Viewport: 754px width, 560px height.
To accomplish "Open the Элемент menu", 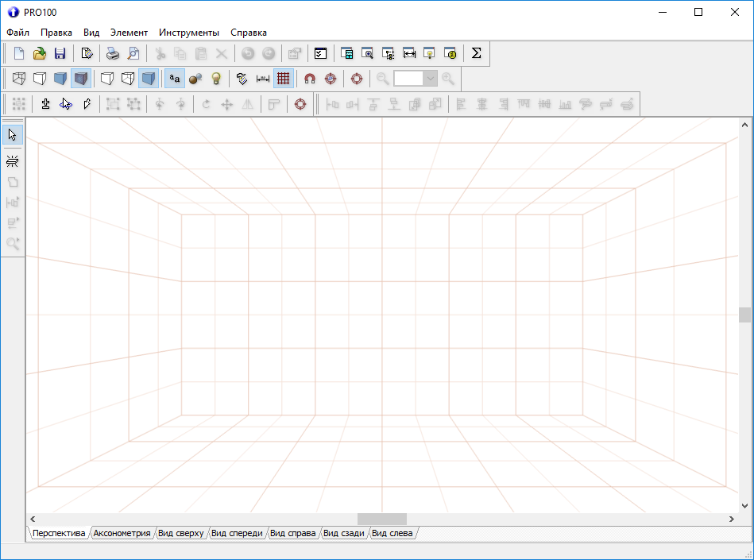I will pyautogui.click(x=129, y=33).
